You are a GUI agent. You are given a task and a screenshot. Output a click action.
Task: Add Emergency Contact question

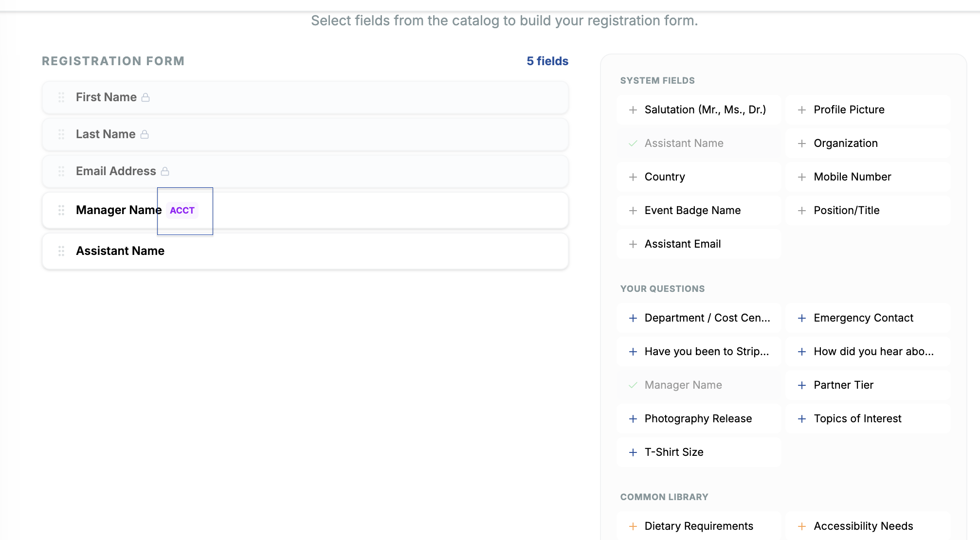pos(868,318)
